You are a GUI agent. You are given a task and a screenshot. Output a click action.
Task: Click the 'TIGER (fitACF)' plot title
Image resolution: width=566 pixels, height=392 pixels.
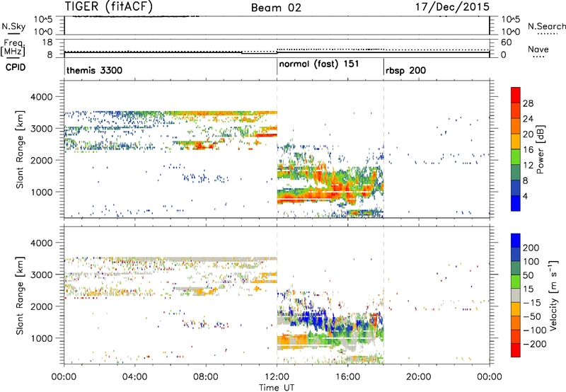coord(109,6)
